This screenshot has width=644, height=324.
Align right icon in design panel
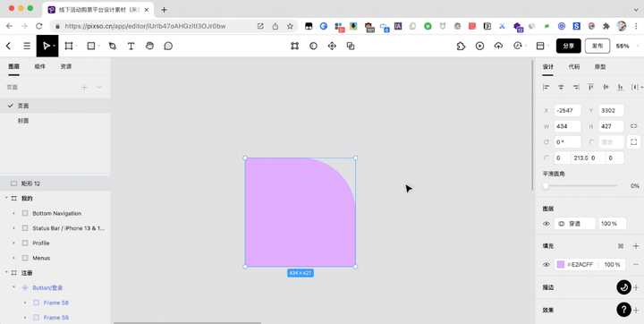coord(576,87)
